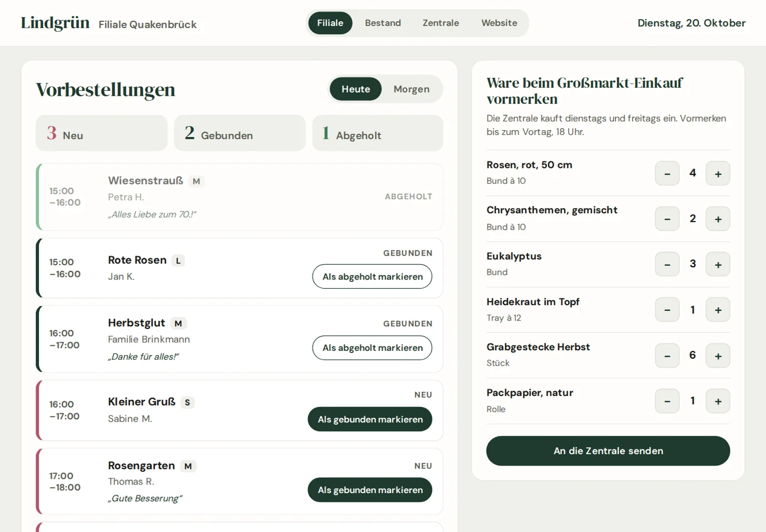Click the Rote Rosen order title

tap(137, 260)
